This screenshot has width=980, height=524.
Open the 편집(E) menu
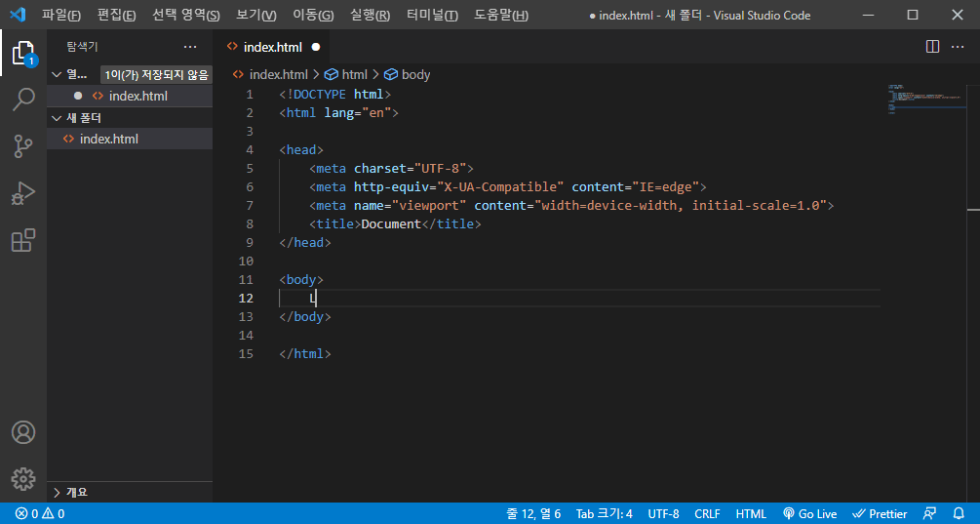pyautogui.click(x=117, y=15)
